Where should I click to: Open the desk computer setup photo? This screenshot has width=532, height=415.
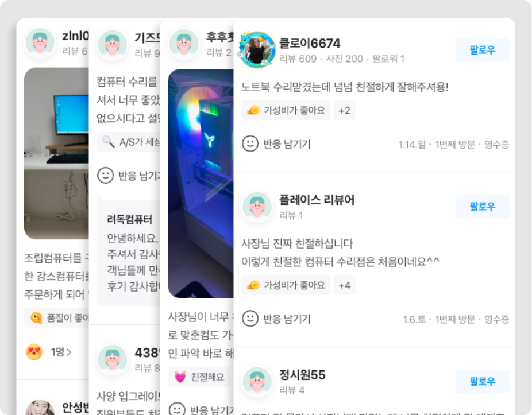(x=56, y=153)
